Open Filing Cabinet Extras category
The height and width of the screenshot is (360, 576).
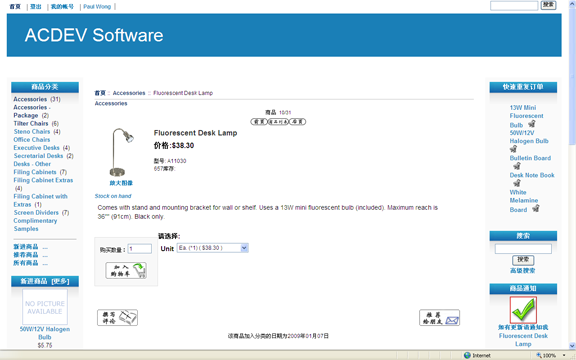pyautogui.click(x=43, y=180)
